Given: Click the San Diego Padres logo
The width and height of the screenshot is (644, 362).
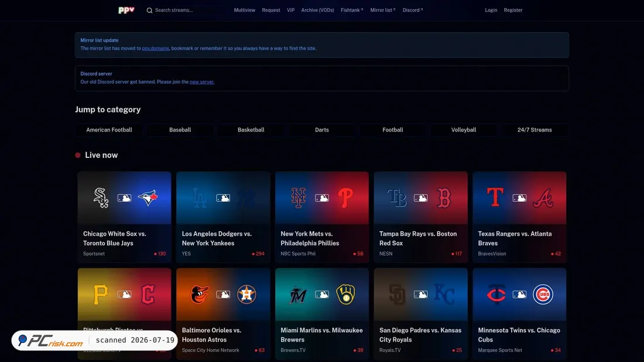Looking at the screenshot, I should (x=397, y=294).
